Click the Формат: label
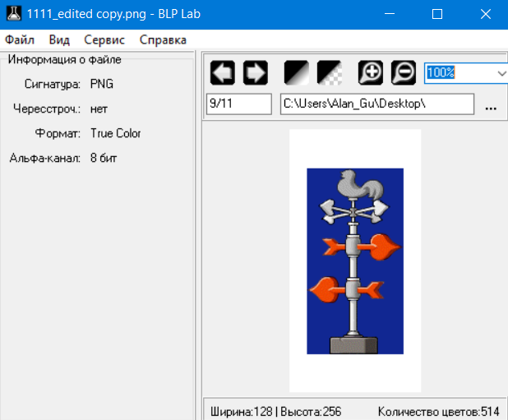 tap(58, 133)
